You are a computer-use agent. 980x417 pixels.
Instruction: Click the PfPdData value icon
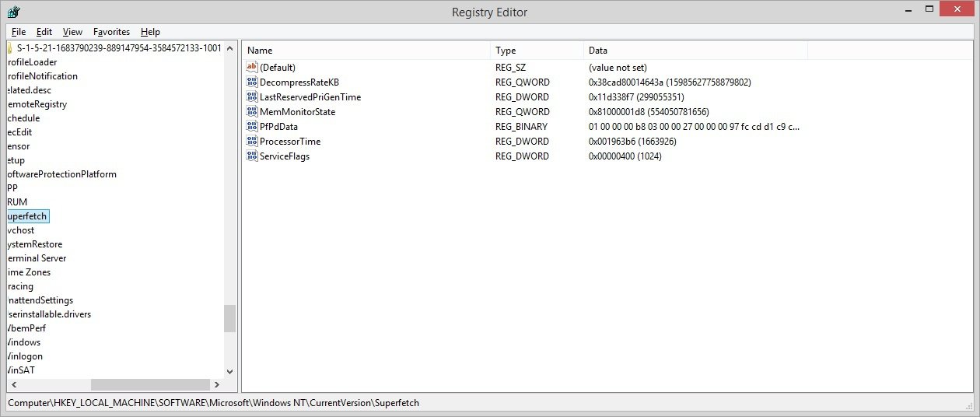pyautogui.click(x=251, y=127)
